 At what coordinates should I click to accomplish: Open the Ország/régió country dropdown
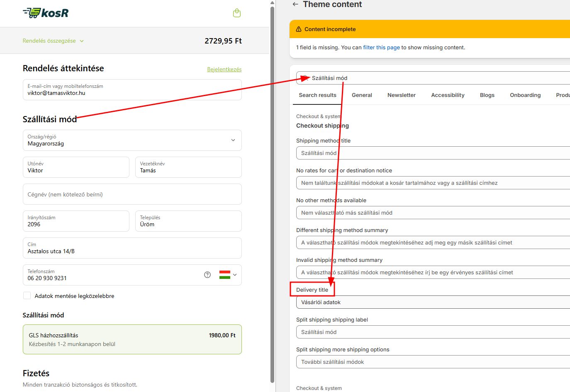coord(132,140)
